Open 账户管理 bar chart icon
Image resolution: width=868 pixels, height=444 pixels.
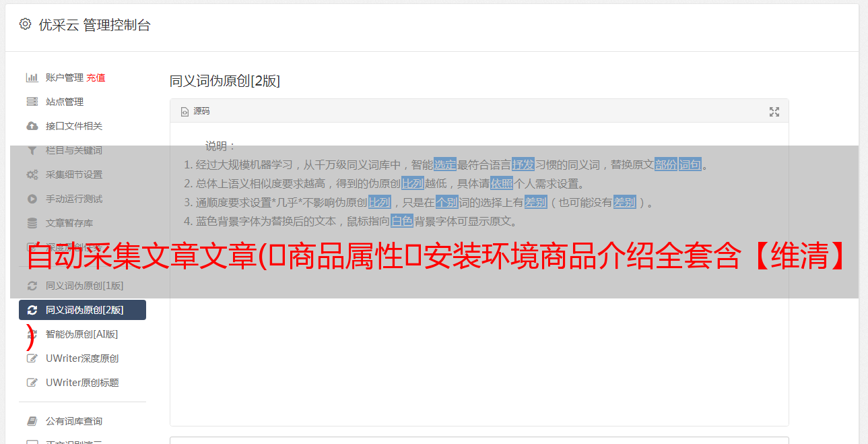click(x=32, y=77)
